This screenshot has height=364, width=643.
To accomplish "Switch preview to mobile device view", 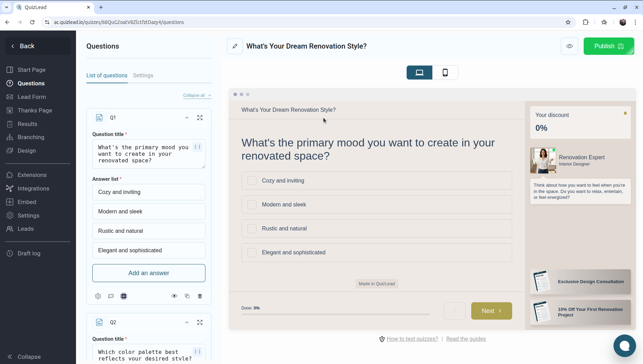I will click(445, 73).
